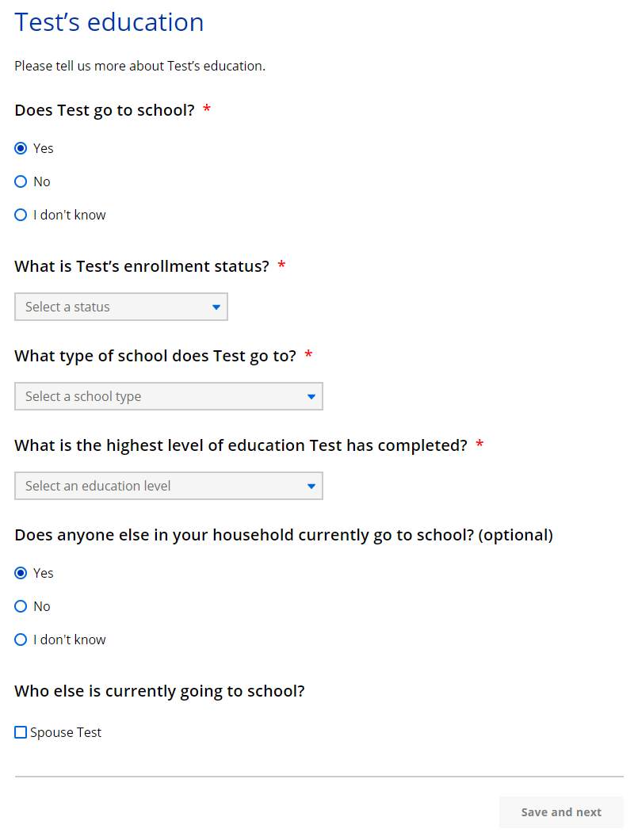The width and height of the screenshot is (638, 840).
Task: Choose No for Test going to school
Action: coord(21,181)
